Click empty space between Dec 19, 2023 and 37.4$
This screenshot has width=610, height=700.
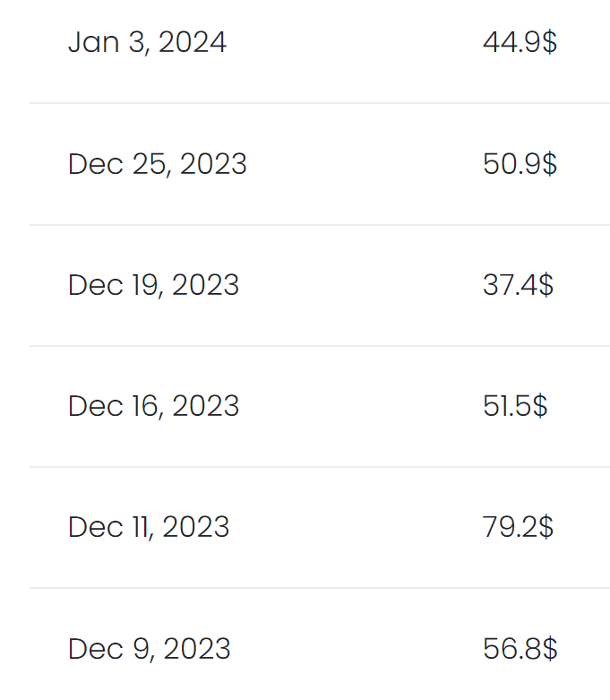coord(358,285)
